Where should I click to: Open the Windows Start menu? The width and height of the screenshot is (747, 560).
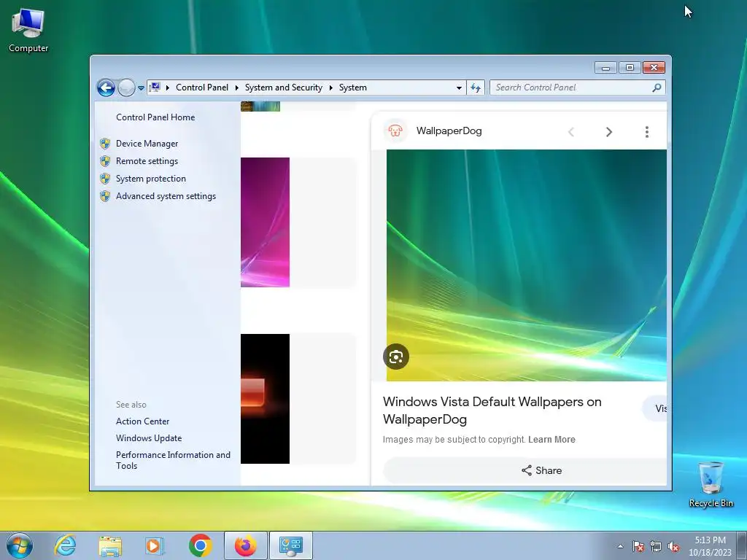coord(20,545)
